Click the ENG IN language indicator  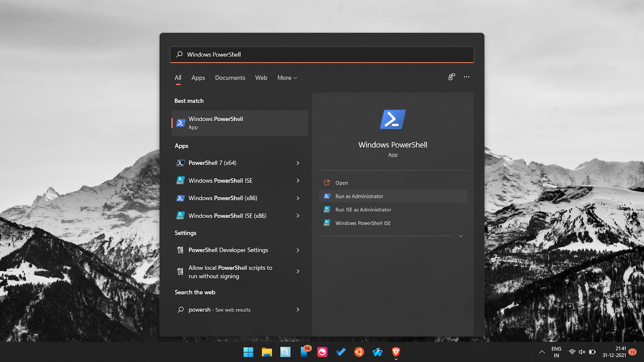[556, 352]
